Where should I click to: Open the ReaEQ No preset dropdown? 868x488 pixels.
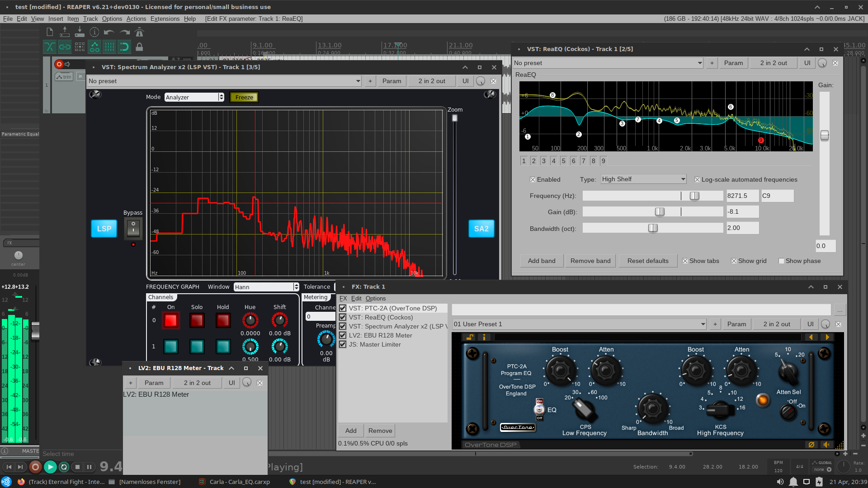(608, 63)
